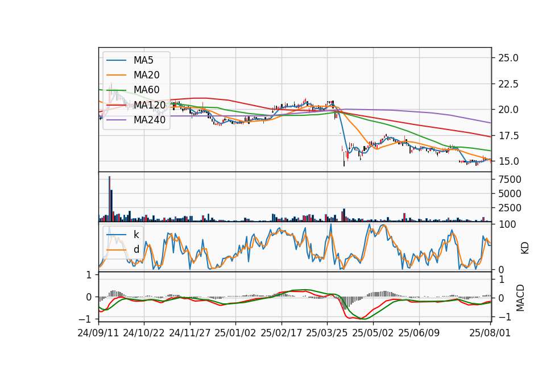Click the 24/10/22 date axis label
Viewport: 546px width, 392px height.
click(144, 333)
